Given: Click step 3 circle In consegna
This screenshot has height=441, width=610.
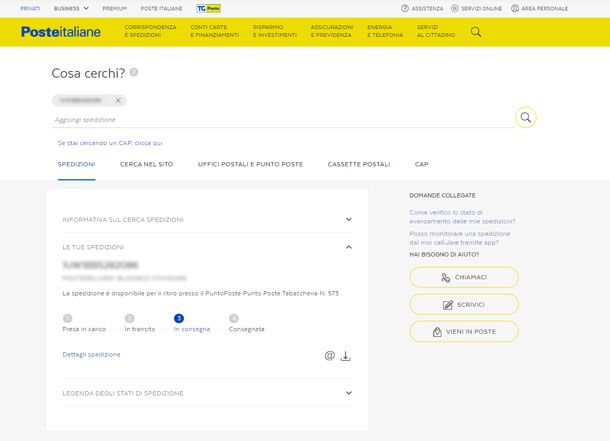Looking at the screenshot, I should [x=179, y=318].
